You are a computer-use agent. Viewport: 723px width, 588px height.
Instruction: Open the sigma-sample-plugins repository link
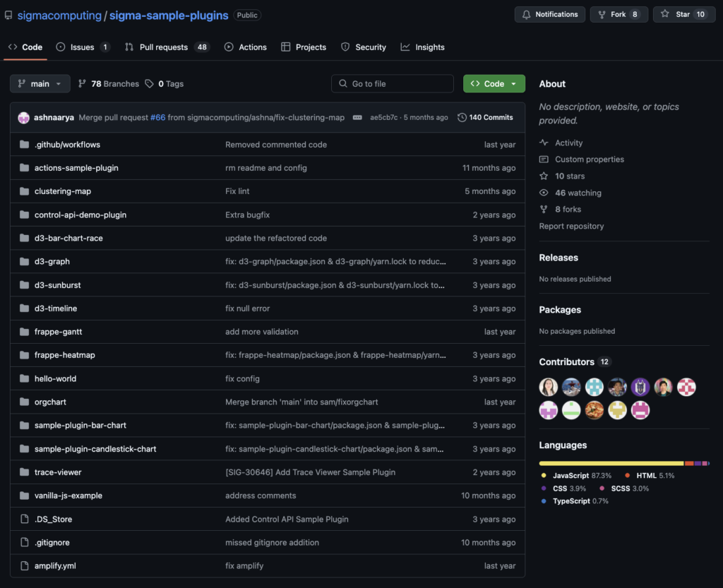(x=169, y=16)
